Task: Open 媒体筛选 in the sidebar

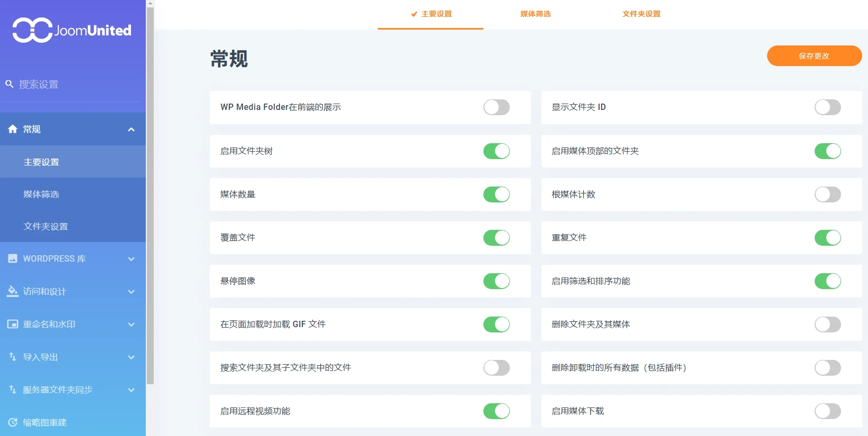Action: pos(73,194)
